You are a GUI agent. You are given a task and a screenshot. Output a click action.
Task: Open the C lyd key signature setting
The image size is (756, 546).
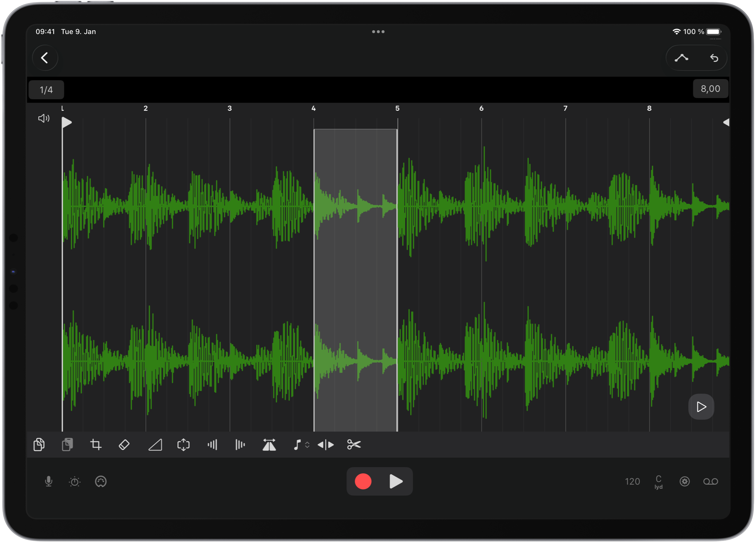[658, 482]
